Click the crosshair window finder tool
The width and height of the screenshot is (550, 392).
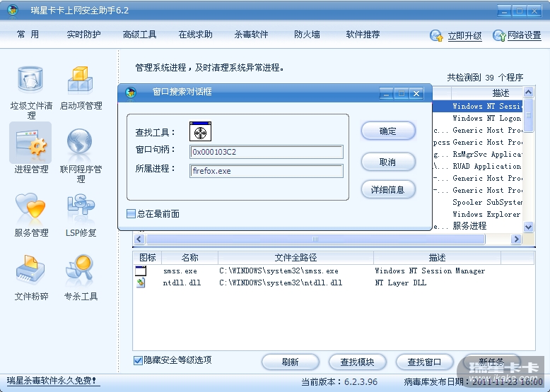pos(200,131)
